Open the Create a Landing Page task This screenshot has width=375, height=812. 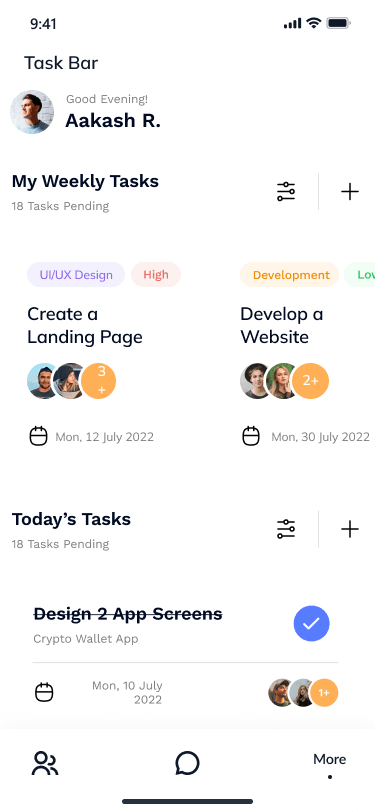[84, 325]
